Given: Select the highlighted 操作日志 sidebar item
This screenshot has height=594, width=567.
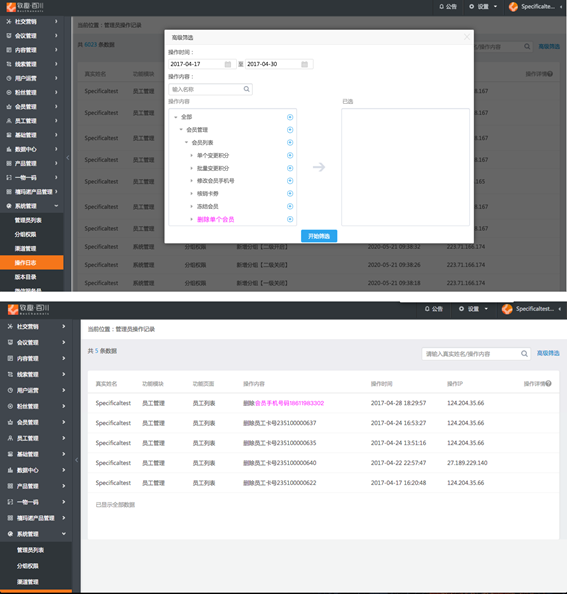Looking at the screenshot, I should click(32, 263).
